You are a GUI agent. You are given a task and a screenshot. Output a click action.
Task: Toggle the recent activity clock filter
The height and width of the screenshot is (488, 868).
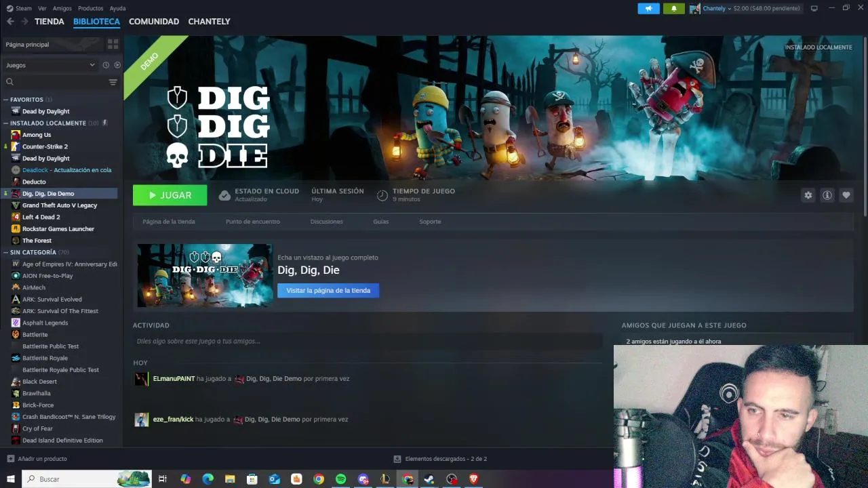tap(106, 65)
